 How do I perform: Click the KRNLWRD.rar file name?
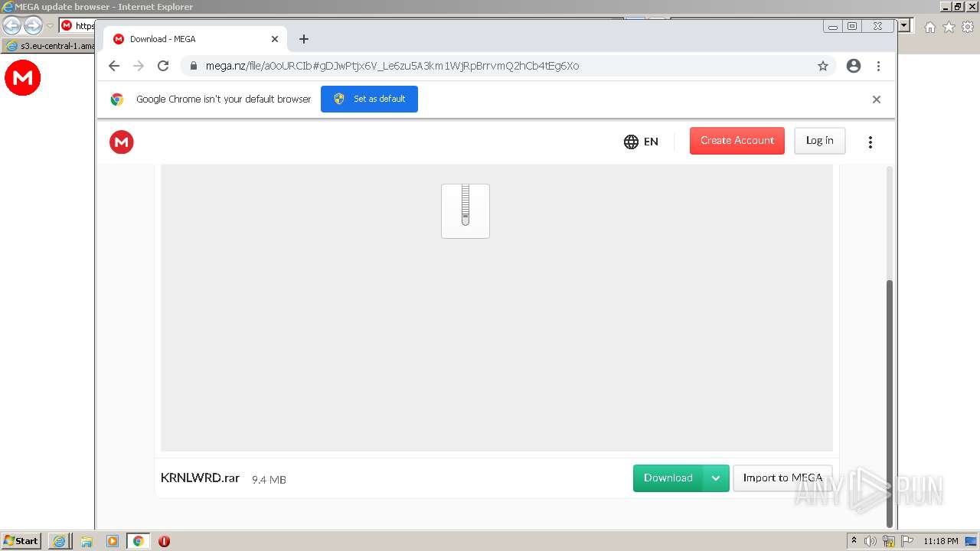click(x=200, y=478)
